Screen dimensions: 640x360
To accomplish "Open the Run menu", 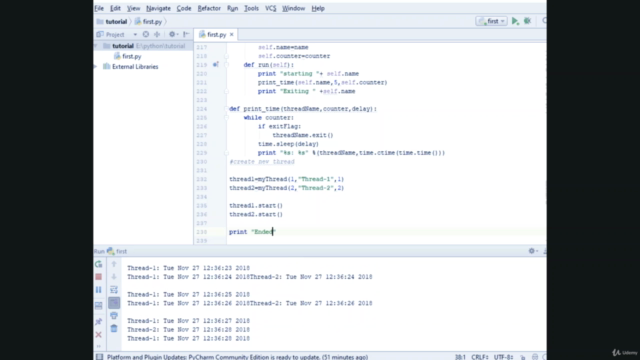I will [x=232, y=8].
